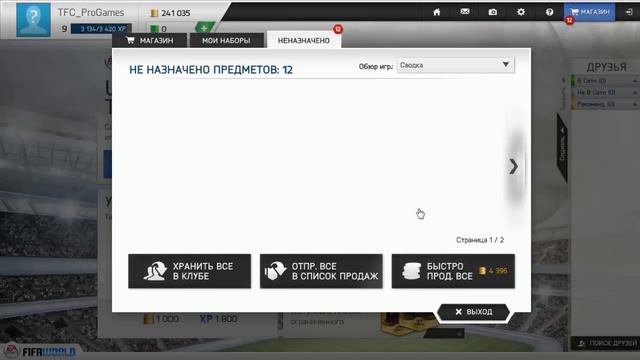
Task: Click the camera screenshot icon
Action: 493,12
